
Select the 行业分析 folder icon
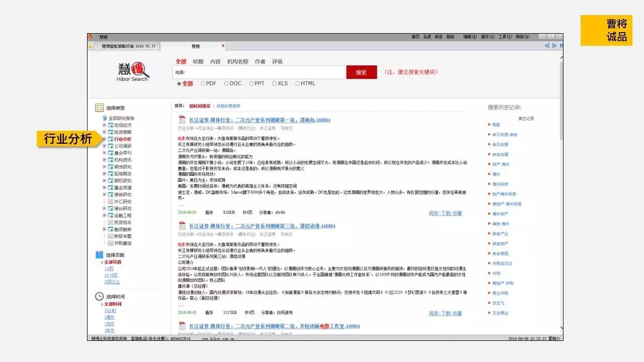pos(110,139)
